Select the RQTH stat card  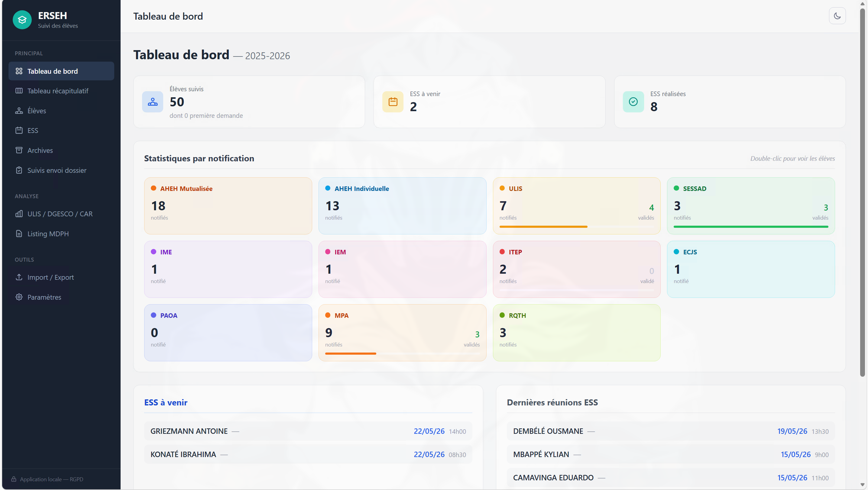577,333
